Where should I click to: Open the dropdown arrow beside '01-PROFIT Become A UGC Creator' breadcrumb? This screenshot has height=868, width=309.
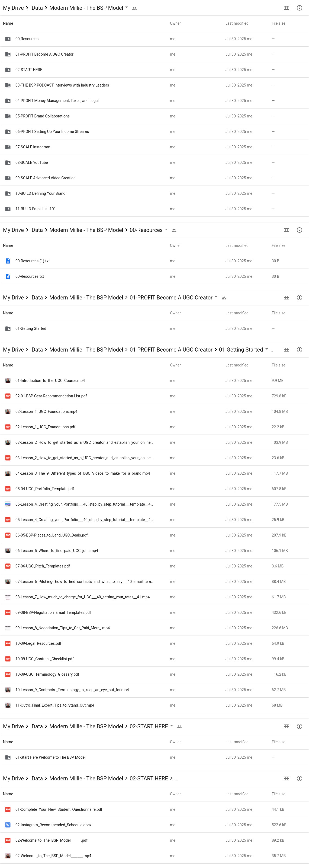(x=216, y=297)
